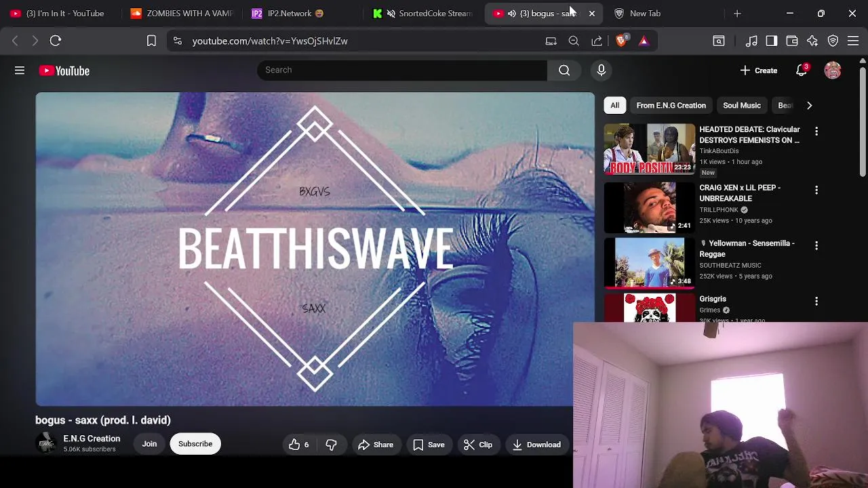Switch to the New Tab tab
This screenshot has width=868, height=488.
tap(665, 14)
